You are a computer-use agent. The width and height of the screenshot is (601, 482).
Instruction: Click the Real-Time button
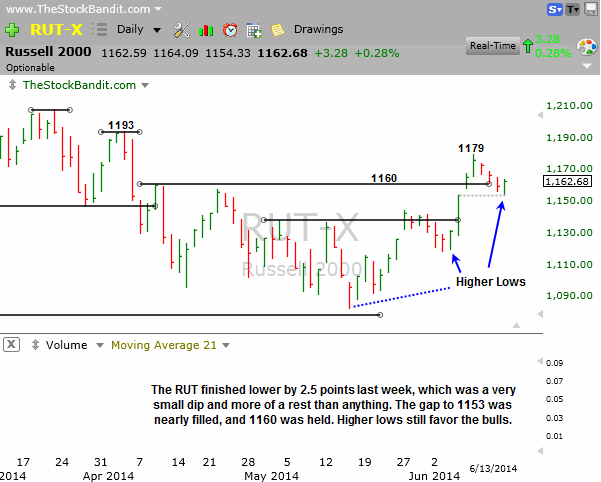click(x=493, y=46)
